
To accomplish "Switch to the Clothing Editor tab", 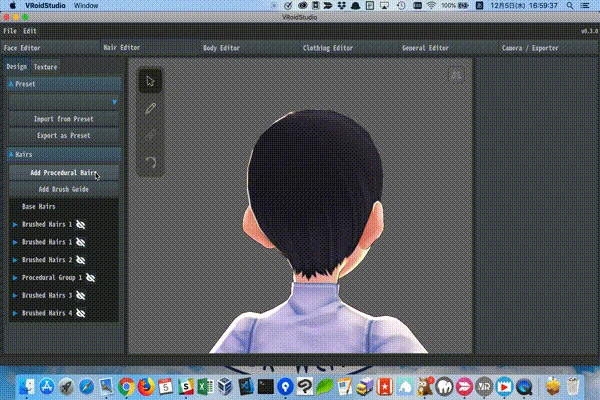I will 349,48.
